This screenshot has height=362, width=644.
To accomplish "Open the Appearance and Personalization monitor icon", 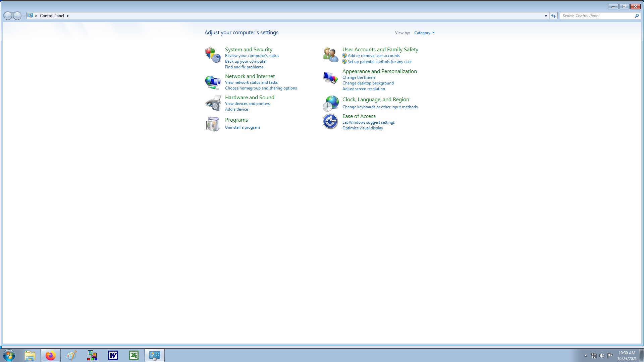I will 330,78.
